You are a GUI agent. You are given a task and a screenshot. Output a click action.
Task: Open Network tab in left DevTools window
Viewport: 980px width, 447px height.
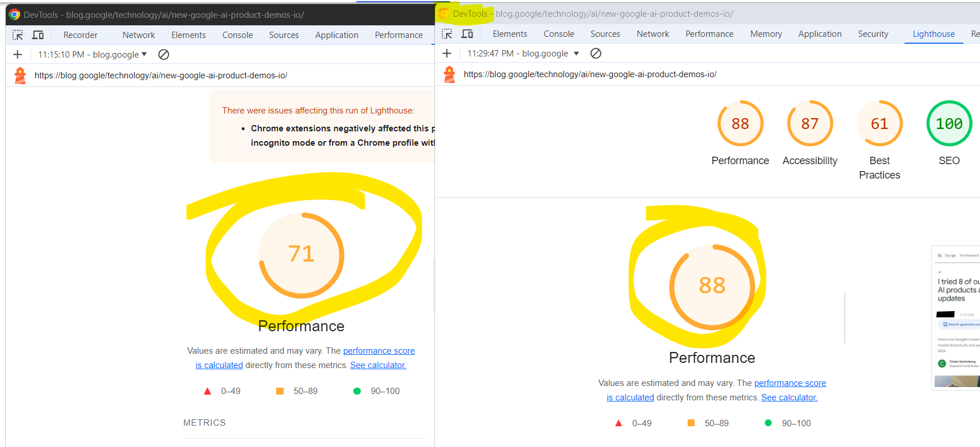[x=139, y=35]
